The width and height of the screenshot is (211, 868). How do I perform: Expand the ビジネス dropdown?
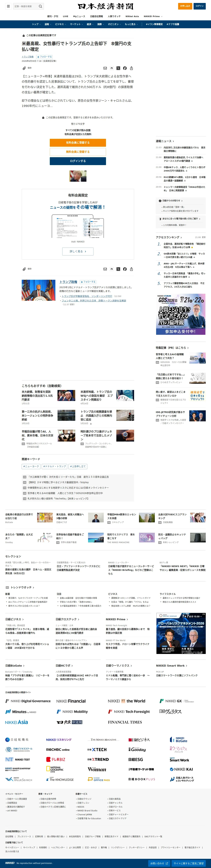61,24
